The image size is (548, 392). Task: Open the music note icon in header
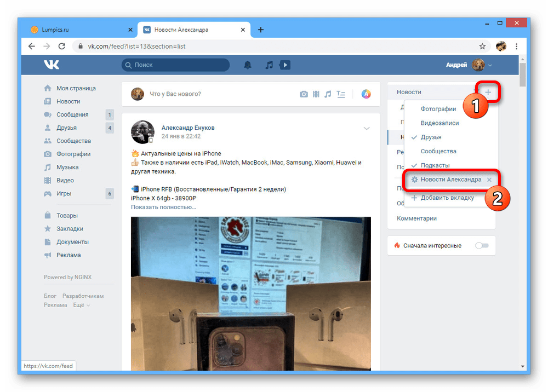(269, 65)
